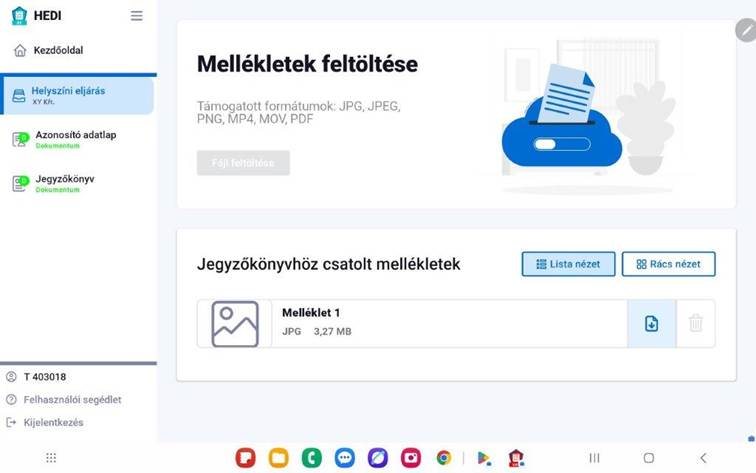
Task: Open the app drawer grid icon
Action: 51,458
